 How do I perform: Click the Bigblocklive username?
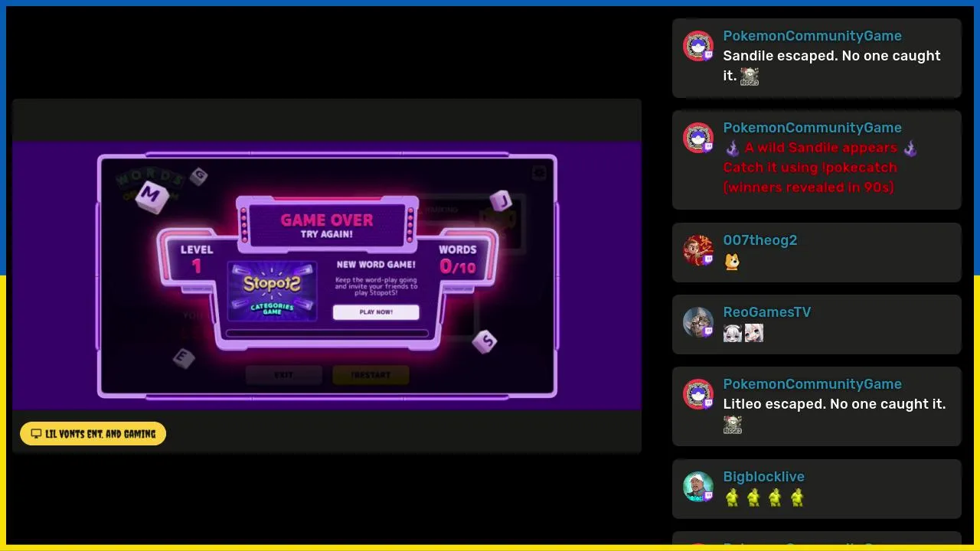point(764,477)
